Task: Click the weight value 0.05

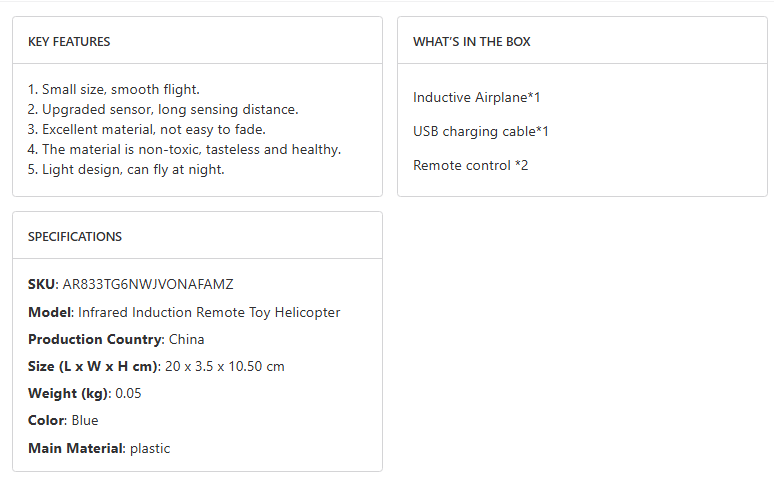Action: (x=128, y=393)
